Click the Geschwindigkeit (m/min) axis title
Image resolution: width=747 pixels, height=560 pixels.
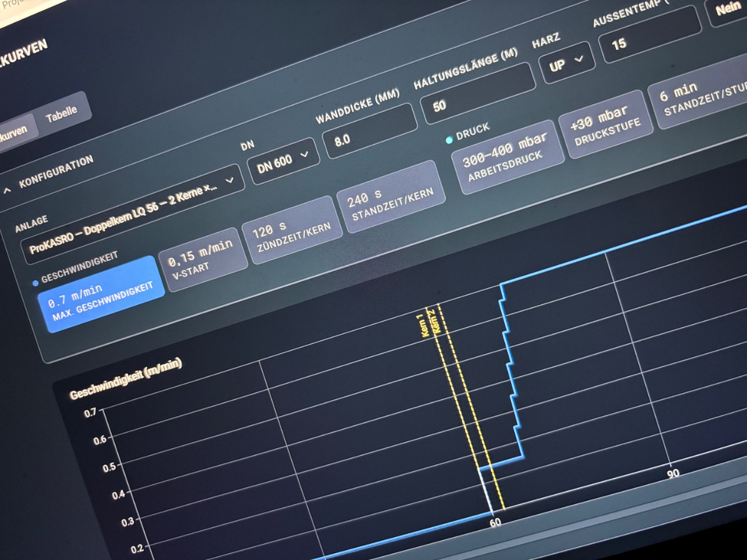coord(127,379)
